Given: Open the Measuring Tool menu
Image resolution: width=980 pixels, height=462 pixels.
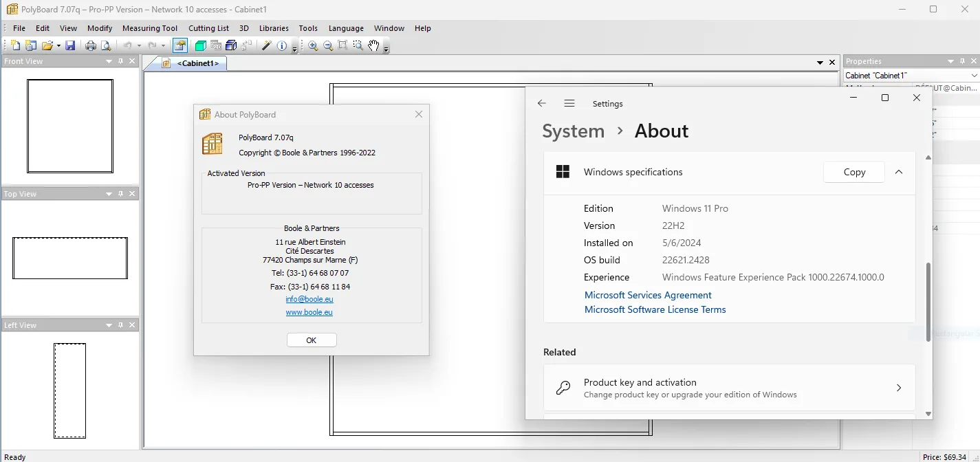Looking at the screenshot, I should pyautogui.click(x=150, y=28).
